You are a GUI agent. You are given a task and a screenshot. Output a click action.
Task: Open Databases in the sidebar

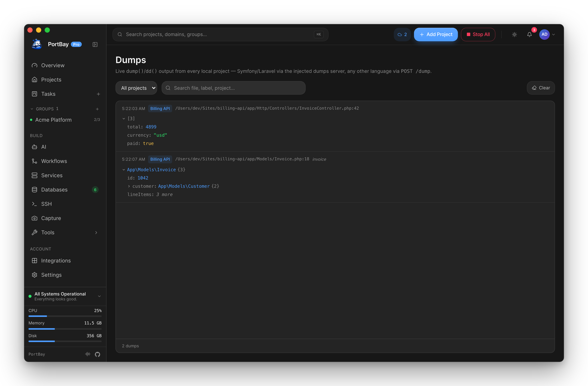65,190
